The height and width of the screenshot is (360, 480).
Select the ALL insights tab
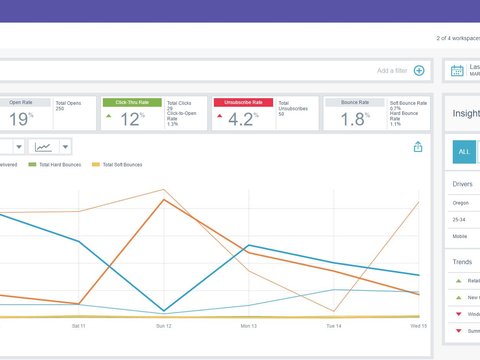coord(464,152)
